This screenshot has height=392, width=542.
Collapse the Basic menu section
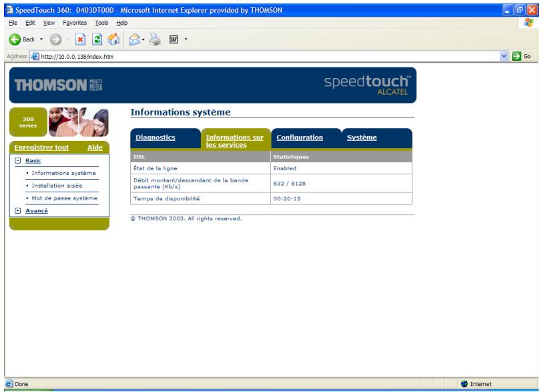click(x=18, y=160)
